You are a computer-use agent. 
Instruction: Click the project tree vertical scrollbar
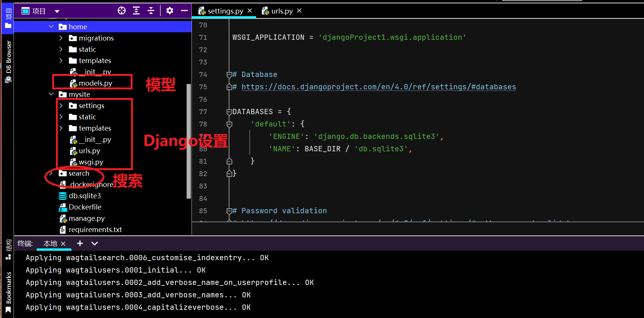coord(189,141)
